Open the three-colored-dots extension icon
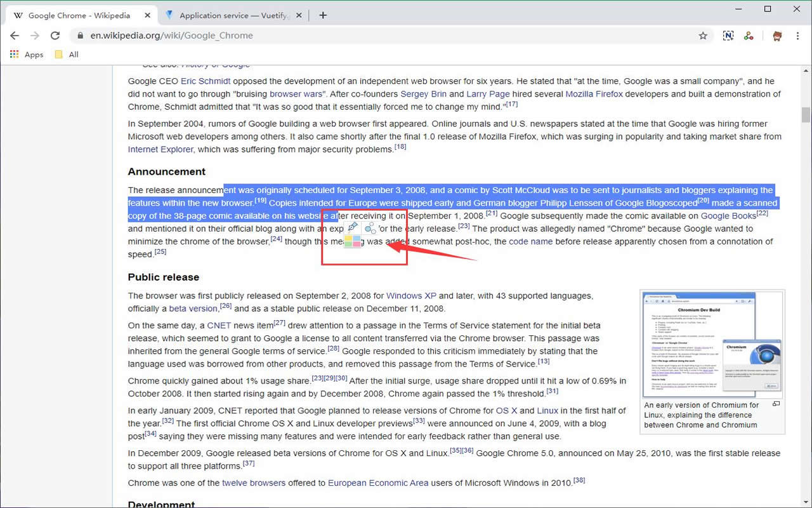 (749, 36)
